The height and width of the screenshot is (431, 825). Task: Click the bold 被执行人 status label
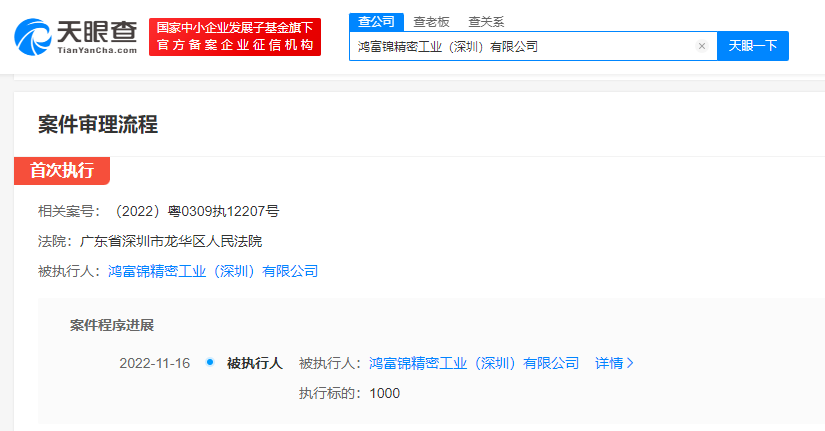coord(255,364)
